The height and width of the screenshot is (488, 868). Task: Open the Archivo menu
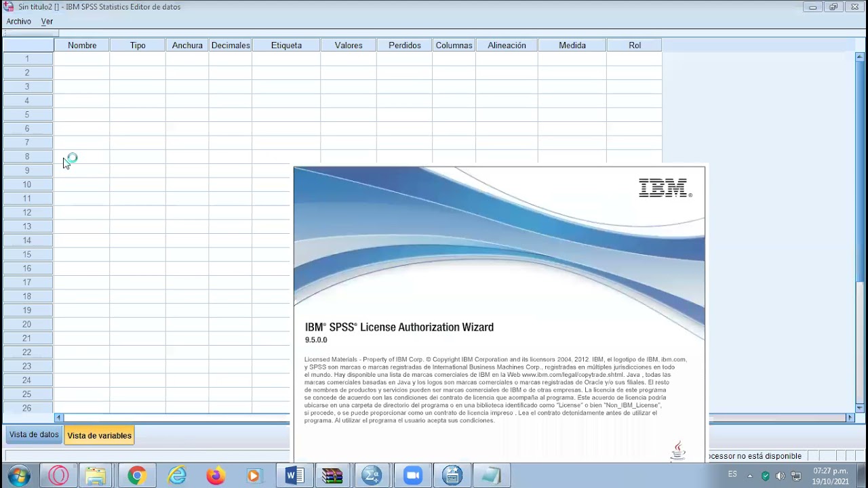click(19, 22)
